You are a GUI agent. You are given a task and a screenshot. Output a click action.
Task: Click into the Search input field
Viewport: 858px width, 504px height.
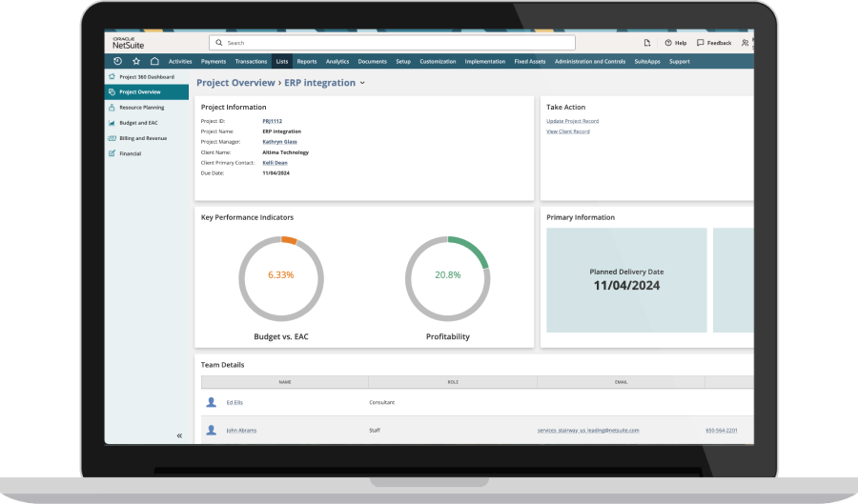[392, 43]
